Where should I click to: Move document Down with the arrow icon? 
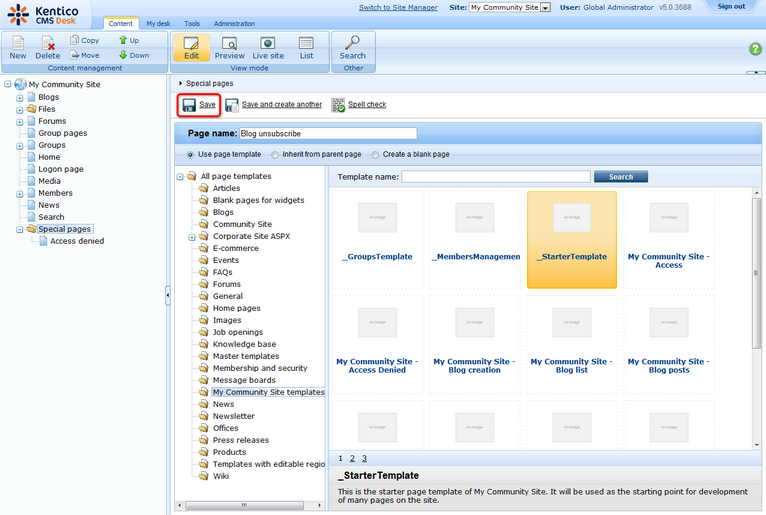point(123,55)
